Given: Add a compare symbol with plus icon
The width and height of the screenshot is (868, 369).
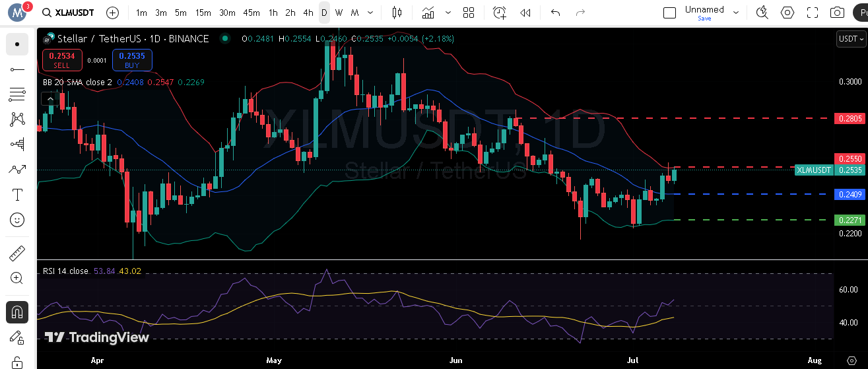Looking at the screenshot, I should (113, 13).
